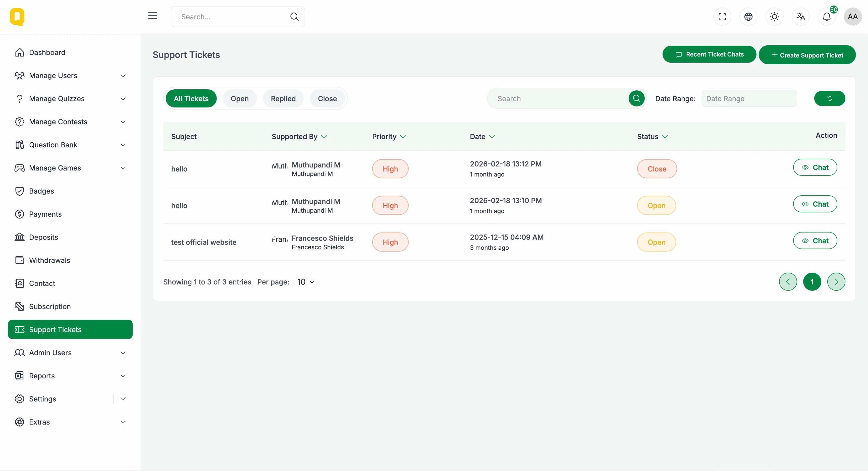Click Create Support Ticket button
The height and width of the screenshot is (471, 868).
[x=807, y=55]
